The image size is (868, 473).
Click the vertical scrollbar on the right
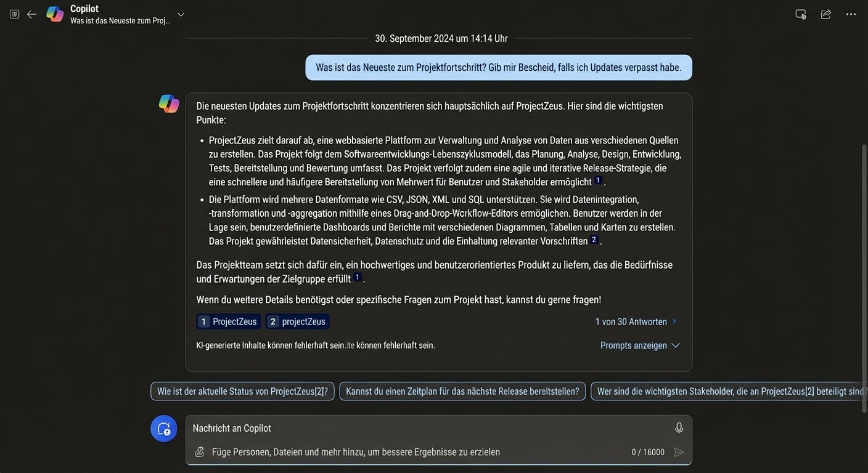point(864,246)
